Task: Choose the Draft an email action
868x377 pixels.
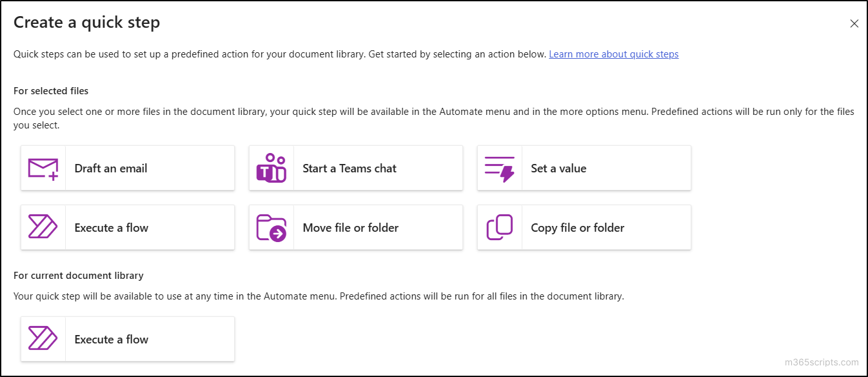Action: coord(128,168)
